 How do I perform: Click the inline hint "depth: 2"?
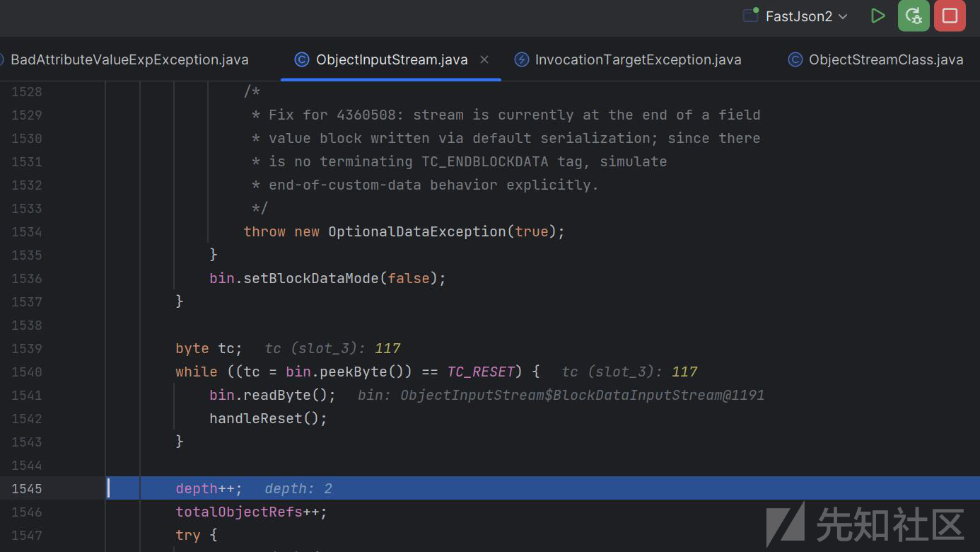(x=298, y=488)
